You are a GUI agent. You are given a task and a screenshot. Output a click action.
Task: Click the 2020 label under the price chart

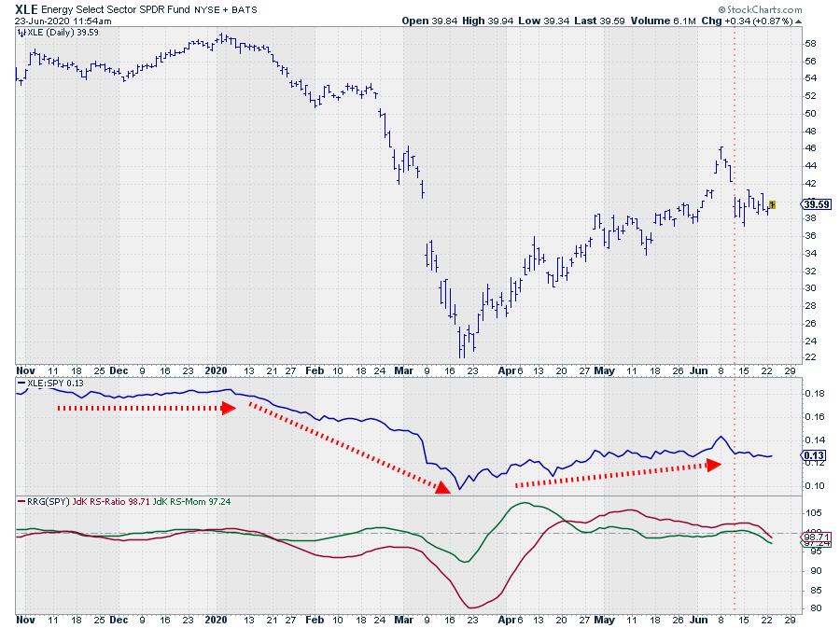[x=216, y=370]
